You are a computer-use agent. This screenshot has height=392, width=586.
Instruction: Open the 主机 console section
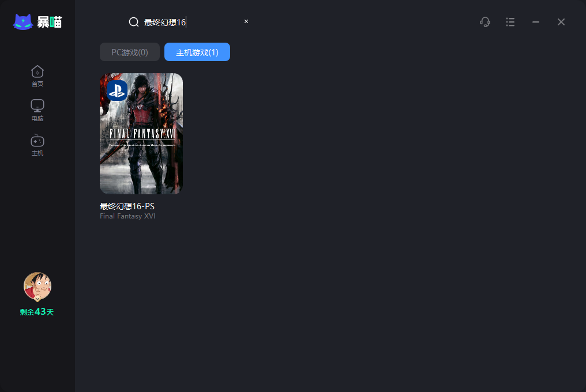click(x=37, y=145)
